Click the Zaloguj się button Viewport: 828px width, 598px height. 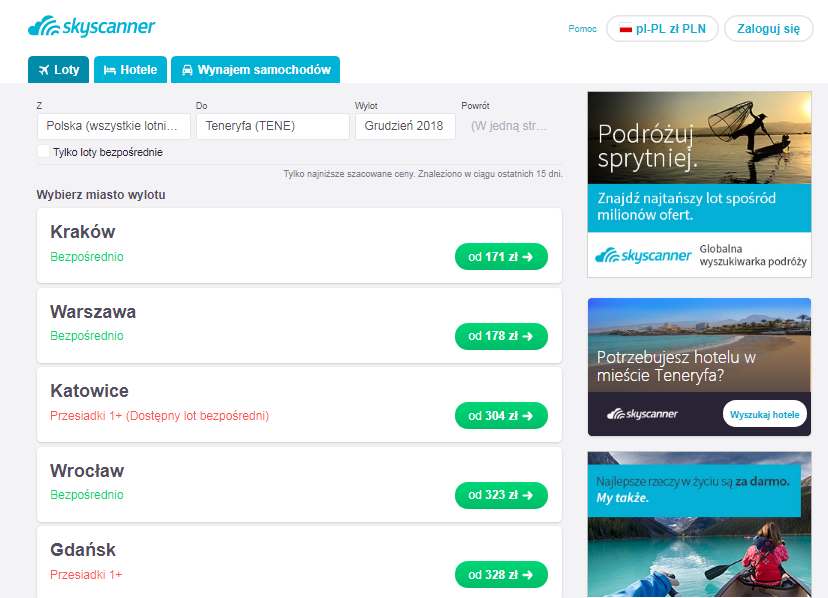(768, 29)
